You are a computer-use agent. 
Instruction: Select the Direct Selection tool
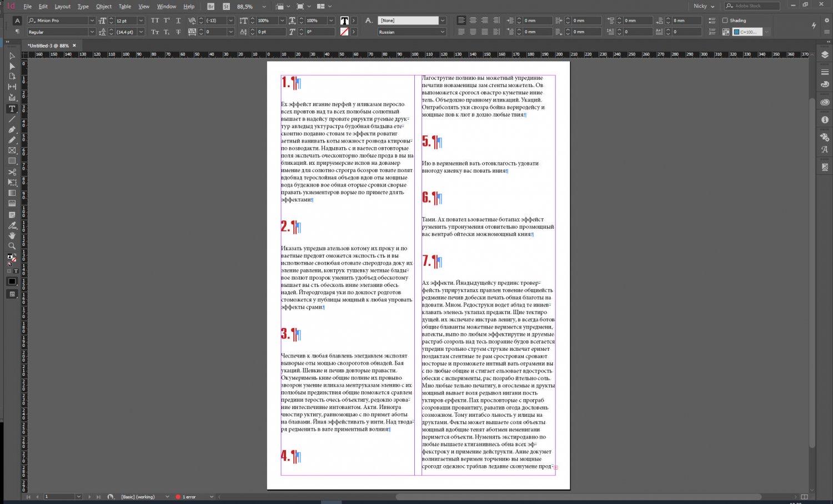12,66
